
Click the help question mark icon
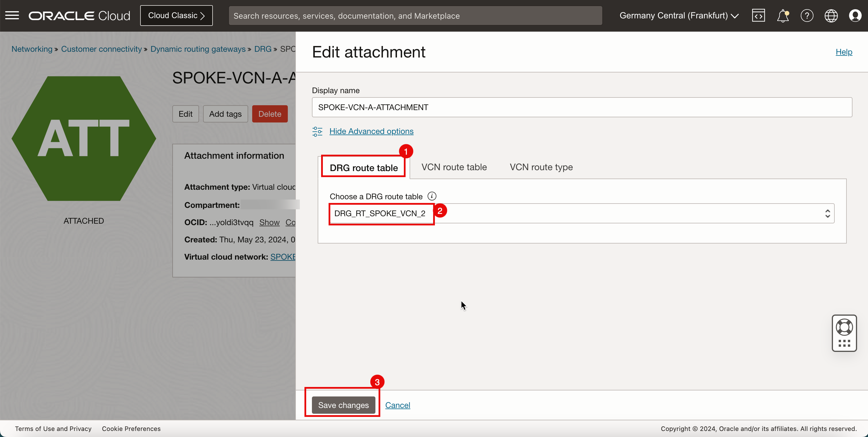coord(806,16)
